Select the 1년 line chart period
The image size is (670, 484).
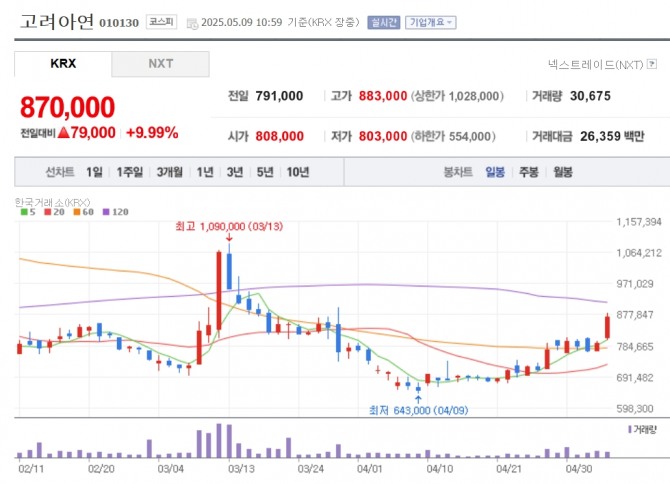pos(205,172)
